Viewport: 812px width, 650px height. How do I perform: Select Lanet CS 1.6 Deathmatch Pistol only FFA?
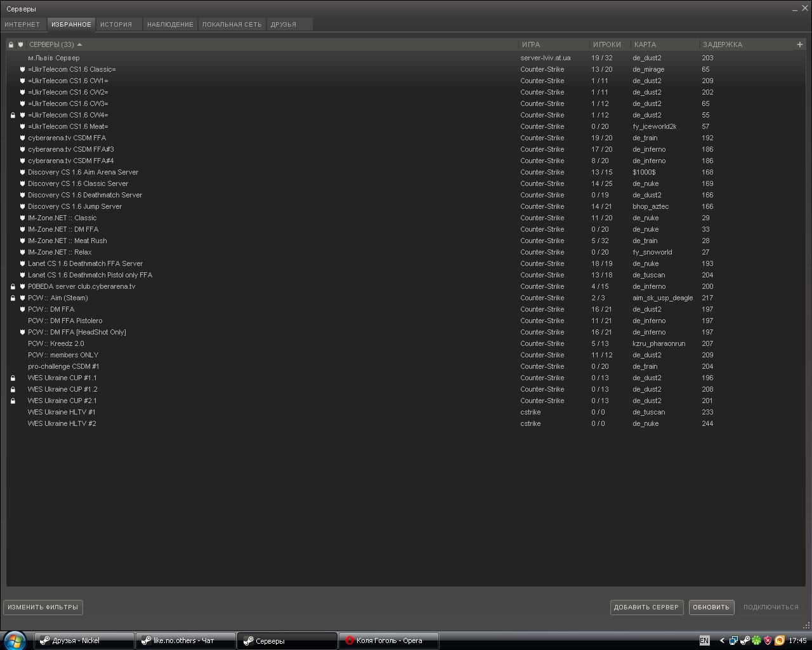point(406,275)
